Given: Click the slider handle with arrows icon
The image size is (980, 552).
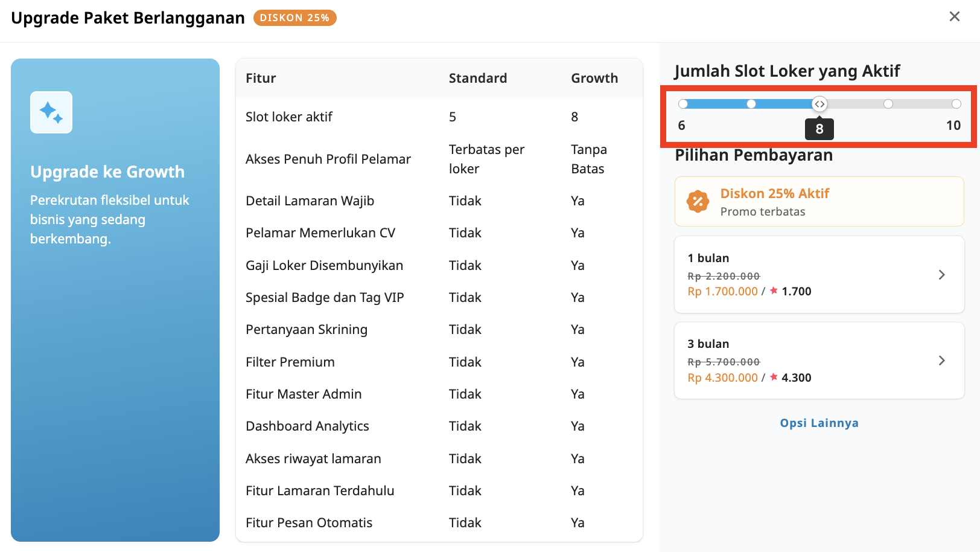Looking at the screenshot, I should pos(819,104).
